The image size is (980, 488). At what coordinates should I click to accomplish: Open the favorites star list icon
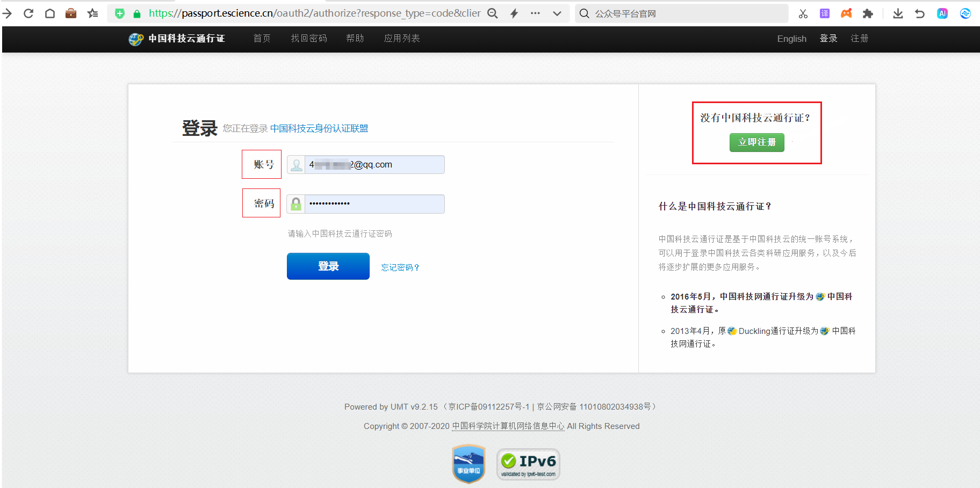(x=92, y=13)
